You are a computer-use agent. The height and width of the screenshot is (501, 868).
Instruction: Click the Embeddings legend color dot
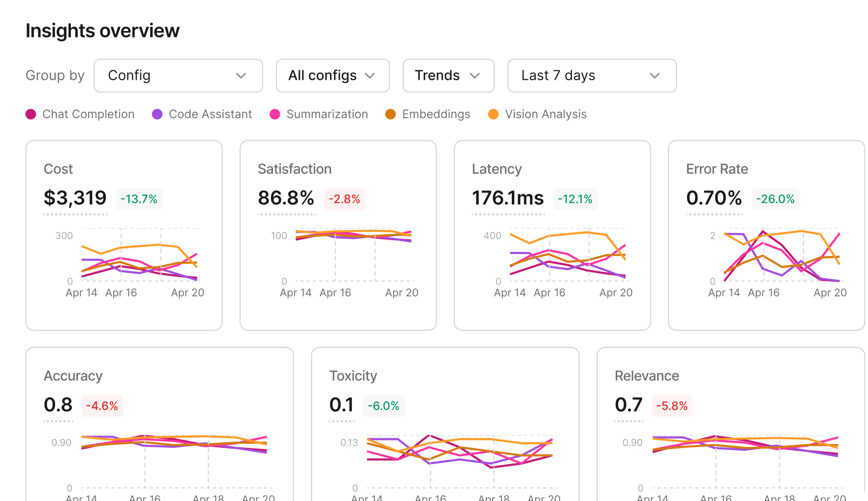click(x=391, y=114)
